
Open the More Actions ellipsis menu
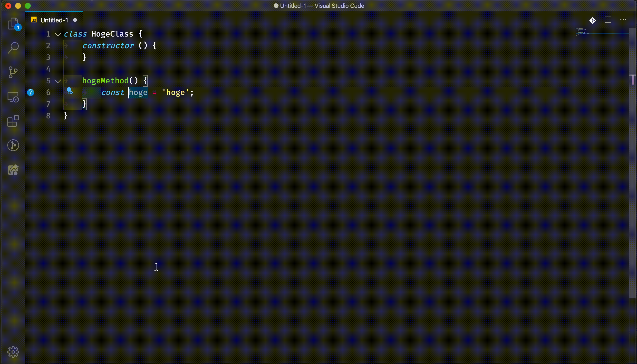coord(623,20)
